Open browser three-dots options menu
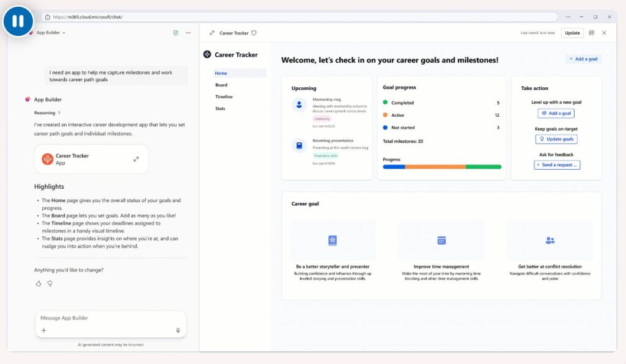The height and width of the screenshot is (364, 626). pos(568,17)
